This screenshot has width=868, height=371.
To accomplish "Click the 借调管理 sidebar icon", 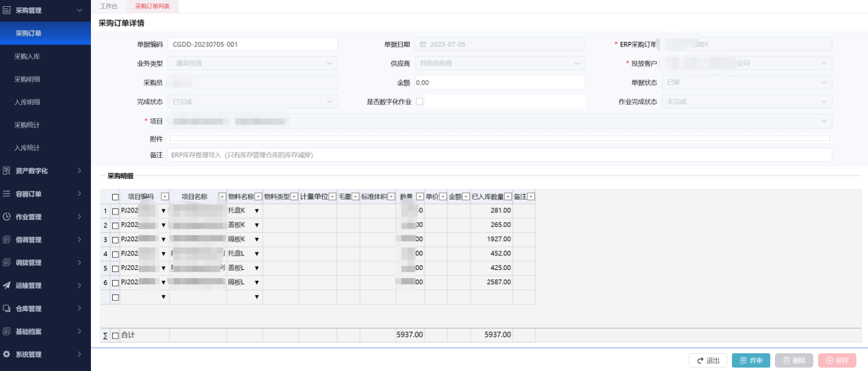I will pos(7,240).
